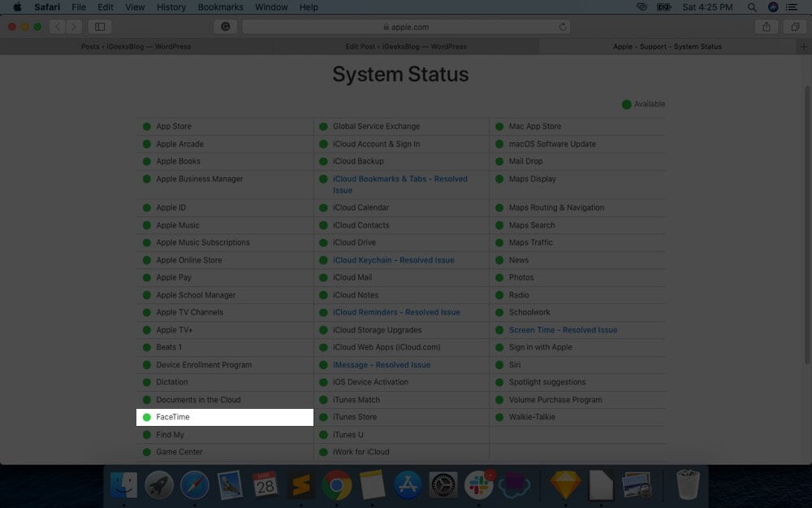
Task: Open iCloud Keychain Resolved Issue link
Action: (393, 260)
